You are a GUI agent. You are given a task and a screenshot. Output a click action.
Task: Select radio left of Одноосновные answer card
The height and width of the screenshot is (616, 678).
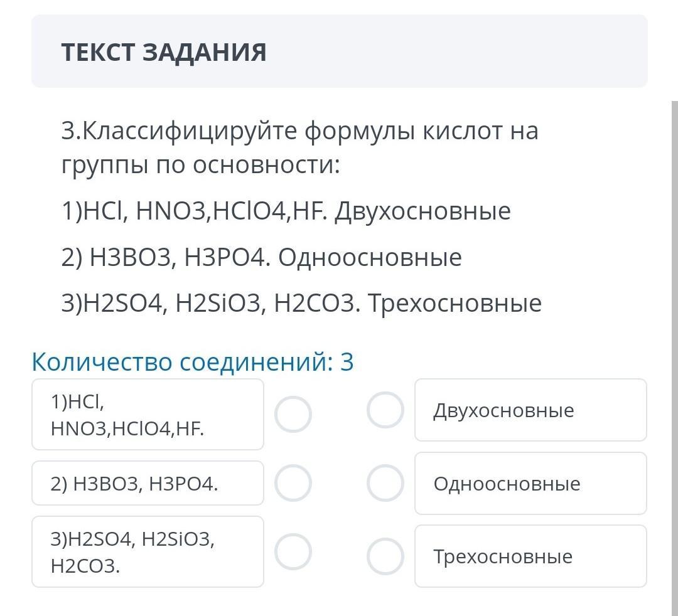tap(385, 483)
